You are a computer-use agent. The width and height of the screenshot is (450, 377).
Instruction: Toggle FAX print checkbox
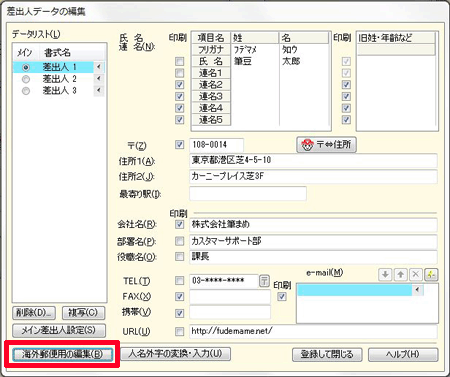[180, 296]
